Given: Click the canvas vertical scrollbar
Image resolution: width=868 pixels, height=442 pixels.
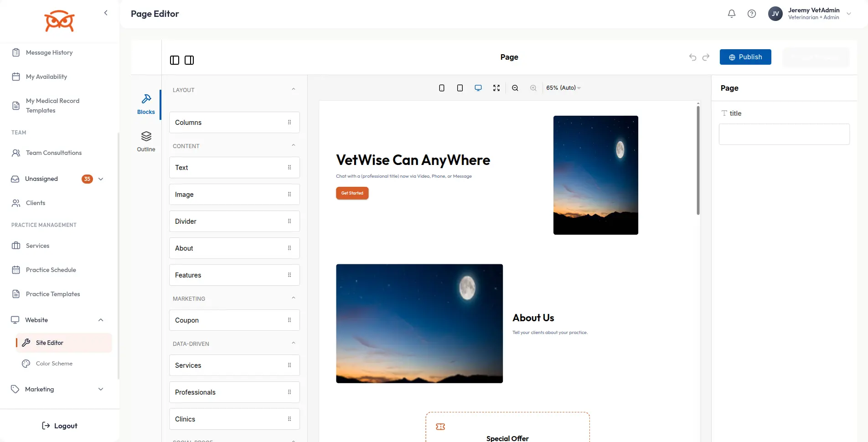Looking at the screenshot, I should click(698, 159).
